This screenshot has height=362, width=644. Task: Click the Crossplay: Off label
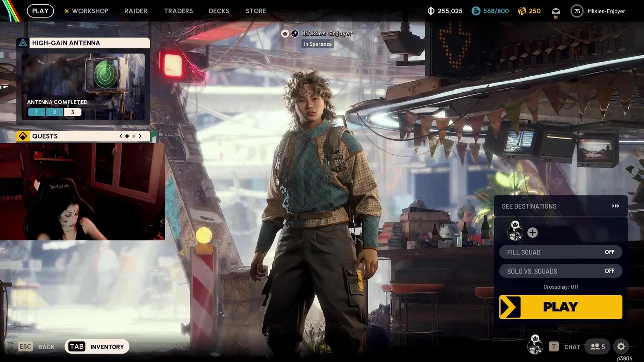[x=560, y=287]
